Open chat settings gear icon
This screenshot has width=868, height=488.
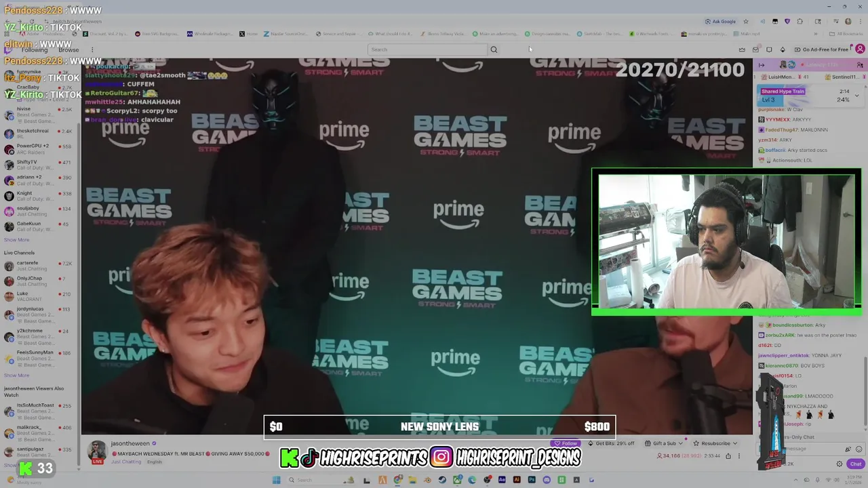coord(840,464)
